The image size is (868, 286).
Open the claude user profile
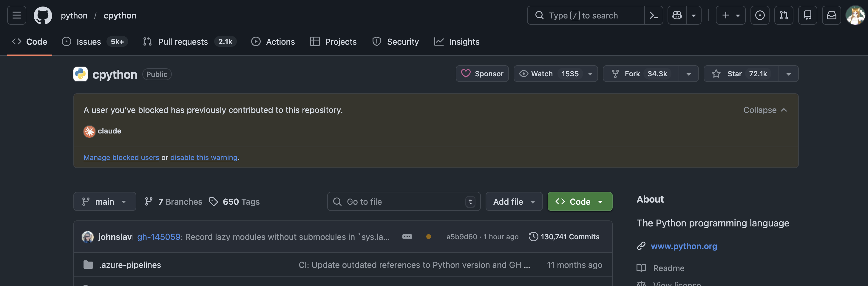pos(109,131)
